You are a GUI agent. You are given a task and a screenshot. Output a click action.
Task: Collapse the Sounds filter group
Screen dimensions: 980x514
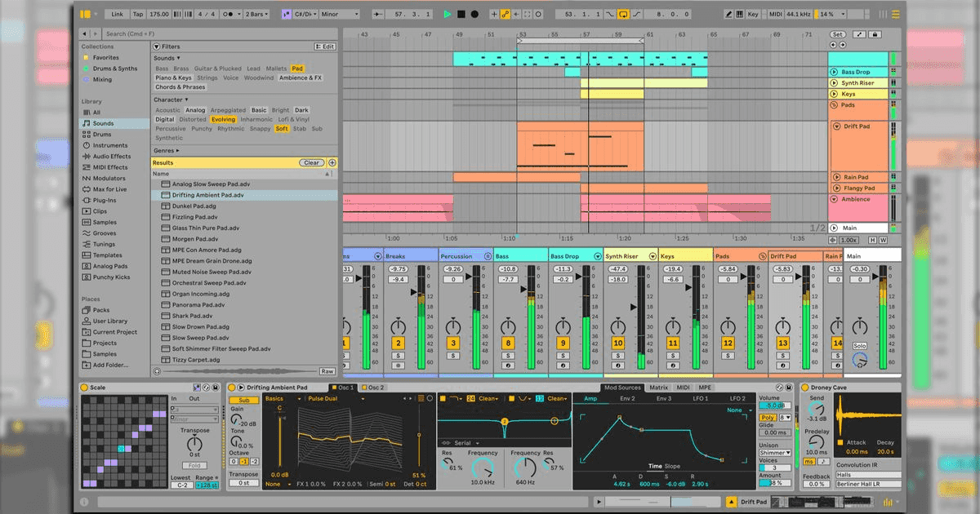[x=166, y=58]
